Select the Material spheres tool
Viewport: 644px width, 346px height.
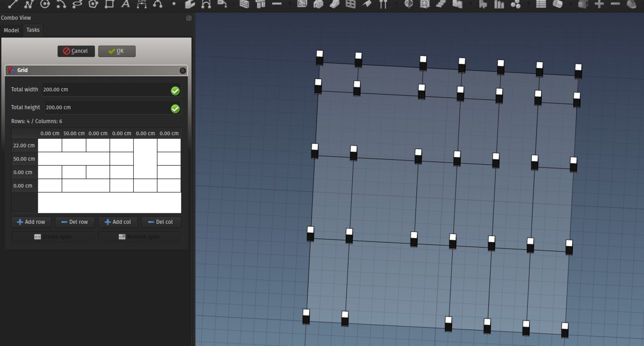tap(515, 4)
